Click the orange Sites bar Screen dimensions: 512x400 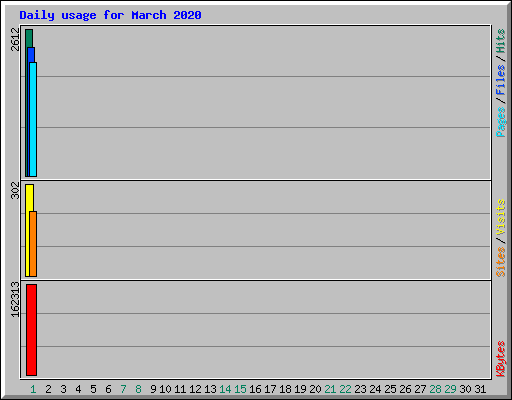tap(33, 244)
